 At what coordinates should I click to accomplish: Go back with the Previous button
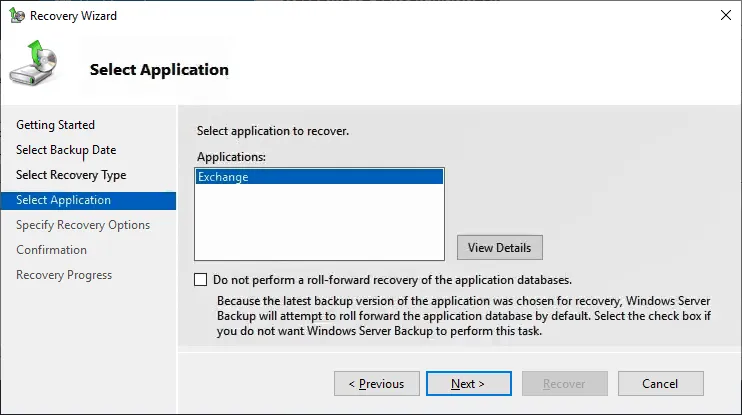coord(375,383)
